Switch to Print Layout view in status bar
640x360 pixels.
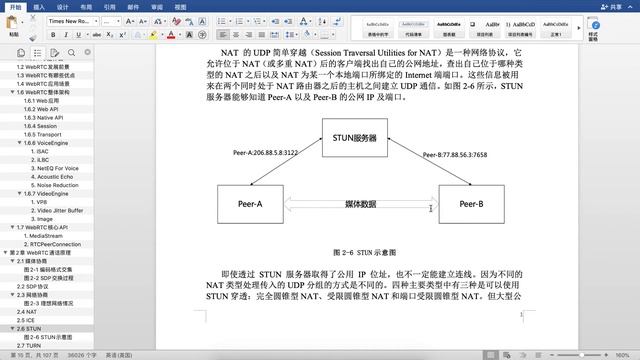pyautogui.click(x=491, y=355)
